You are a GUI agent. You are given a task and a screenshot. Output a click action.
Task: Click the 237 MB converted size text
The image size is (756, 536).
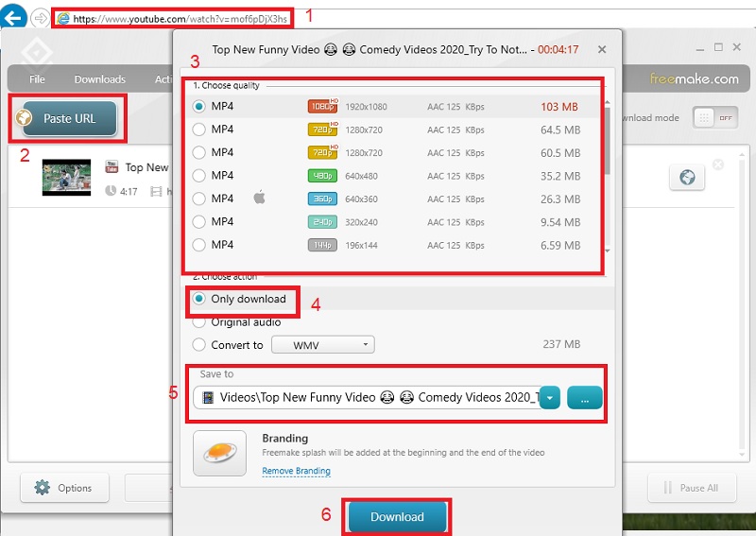point(561,344)
